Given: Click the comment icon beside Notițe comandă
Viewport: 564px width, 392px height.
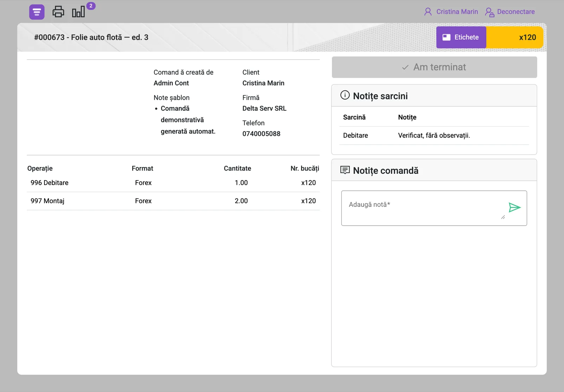Looking at the screenshot, I should pyautogui.click(x=345, y=170).
